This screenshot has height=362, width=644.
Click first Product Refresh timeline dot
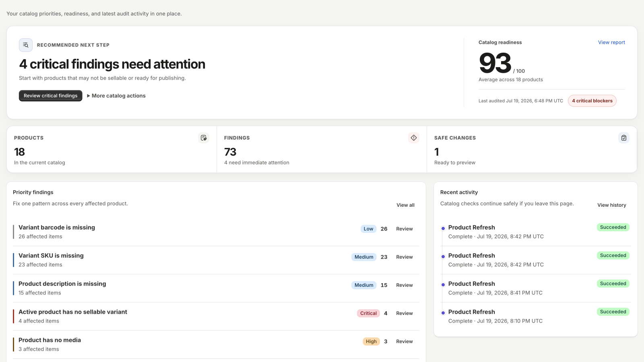coord(443,228)
